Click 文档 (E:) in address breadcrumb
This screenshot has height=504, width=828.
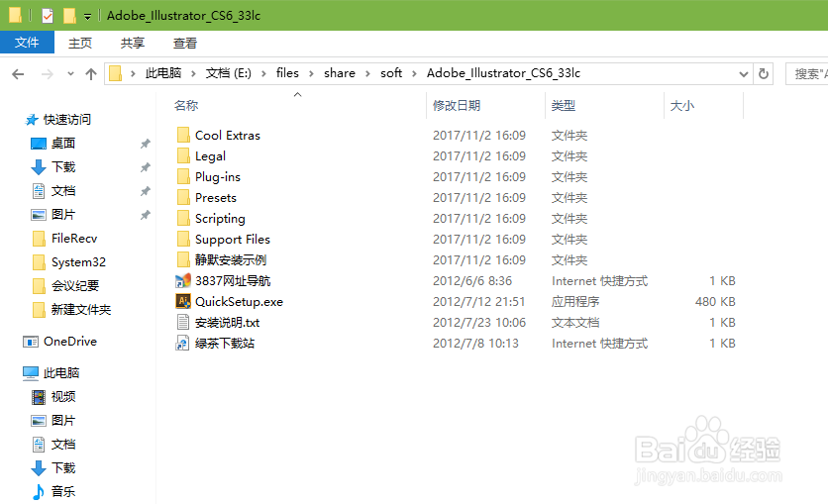tap(228, 73)
